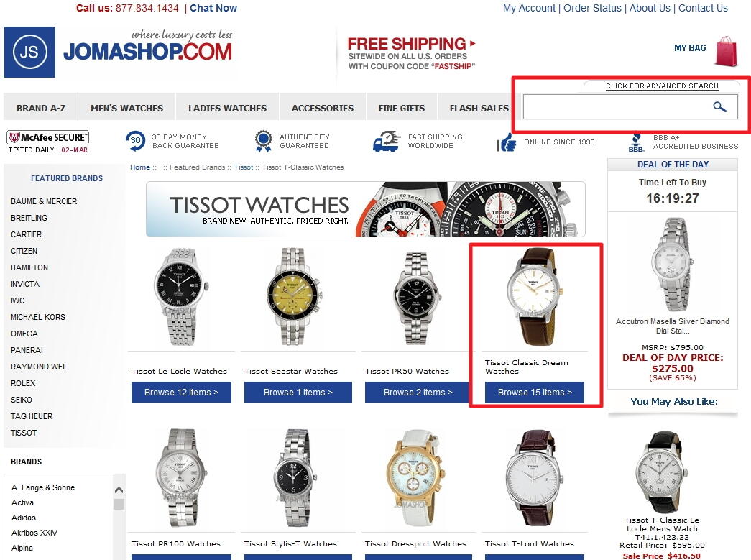This screenshot has width=751, height=560.
Task: Click the Chat Now link
Action: click(x=213, y=8)
